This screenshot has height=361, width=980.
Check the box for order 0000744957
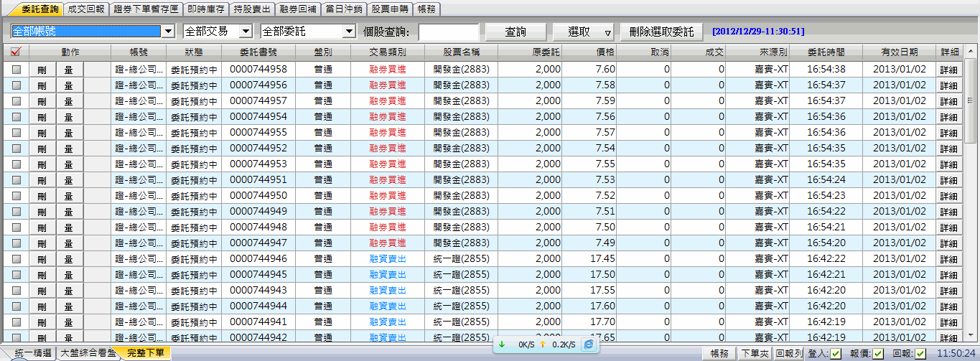click(x=16, y=101)
